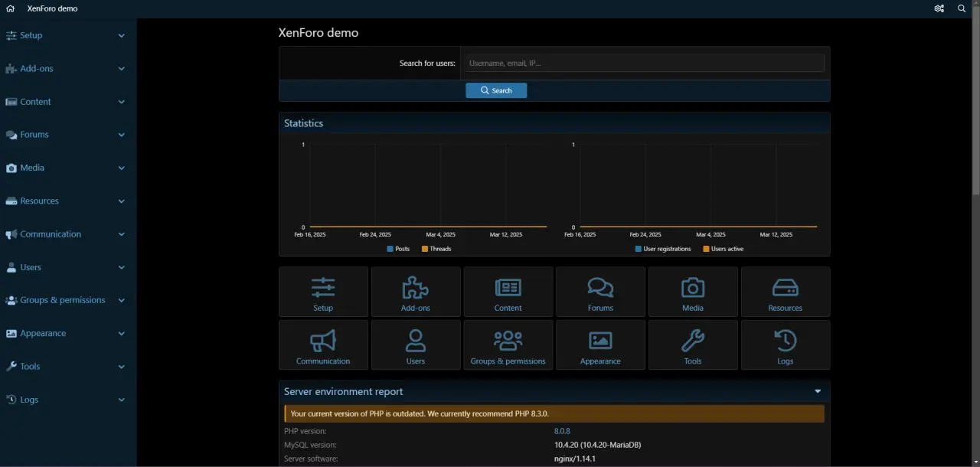Click the outdated PHP warning banner
980x467 pixels.
(x=554, y=413)
